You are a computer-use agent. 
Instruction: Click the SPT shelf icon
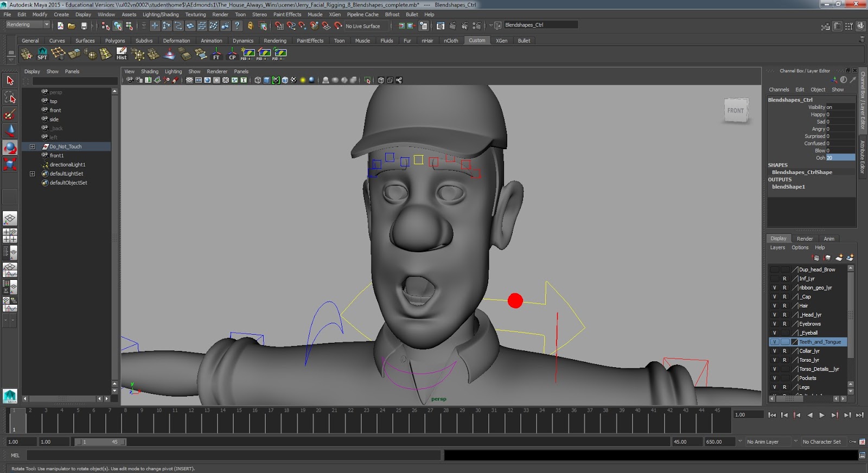42,54
